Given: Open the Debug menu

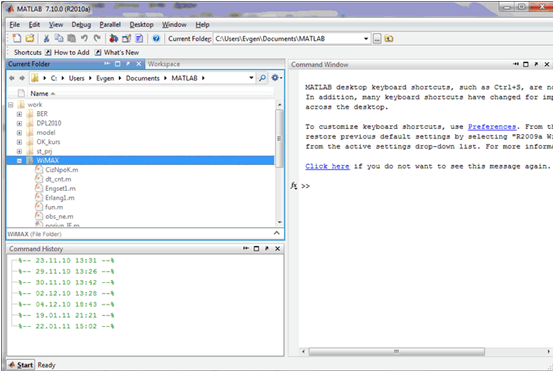Looking at the screenshot, I should point(81,24).
